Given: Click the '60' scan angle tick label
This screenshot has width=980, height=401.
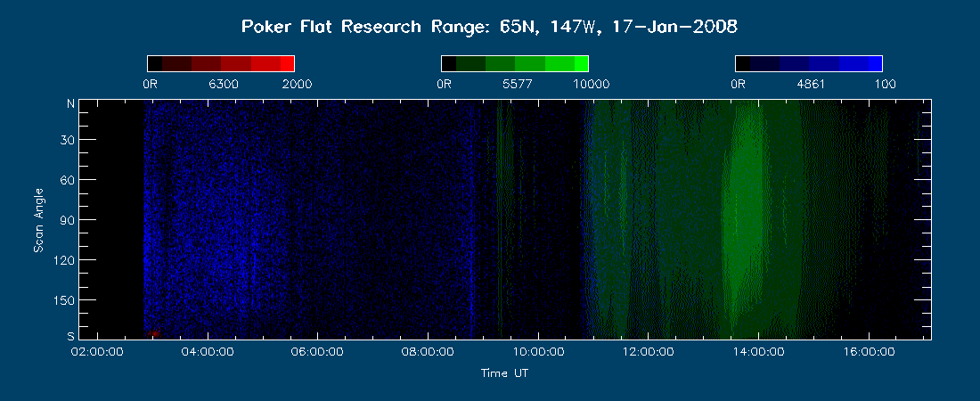Looking at the screenshot, I should [68, 179].
